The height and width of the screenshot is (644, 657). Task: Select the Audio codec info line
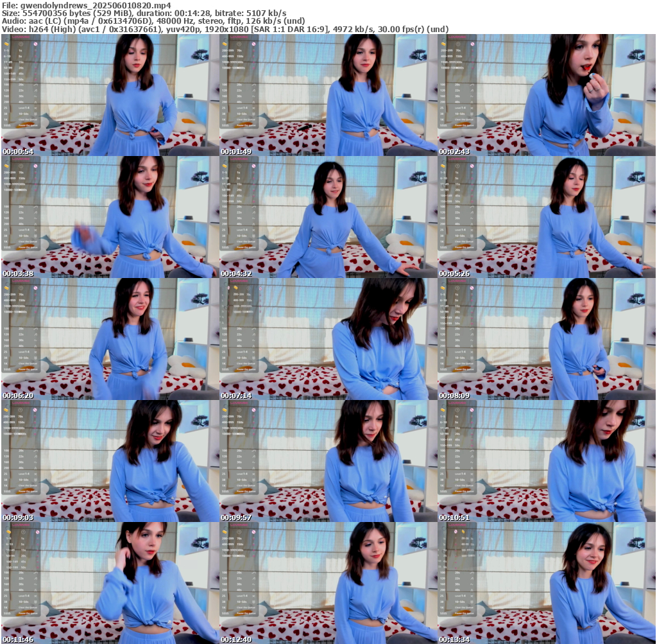point(153,21)
